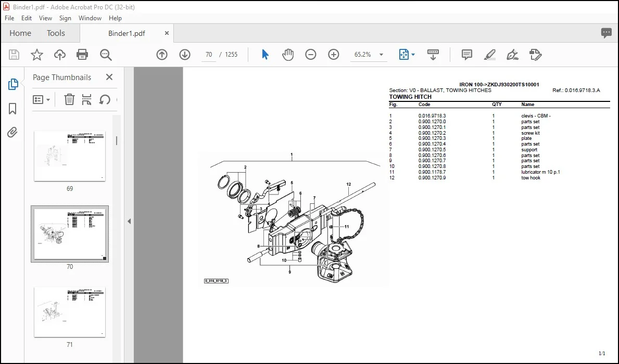619x364 pixels.
Task: Open the Window menu
Action: [90, 18]
